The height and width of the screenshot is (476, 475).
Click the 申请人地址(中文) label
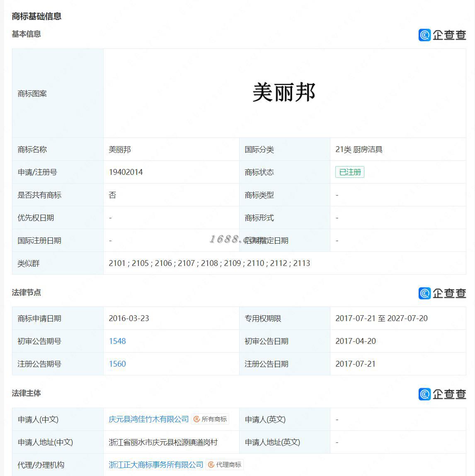(45, 442)
